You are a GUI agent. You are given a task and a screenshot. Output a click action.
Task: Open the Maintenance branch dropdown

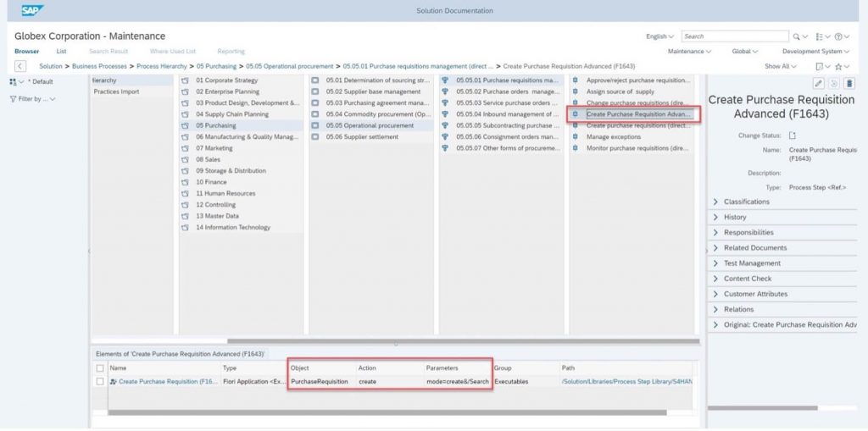point(689,52)
